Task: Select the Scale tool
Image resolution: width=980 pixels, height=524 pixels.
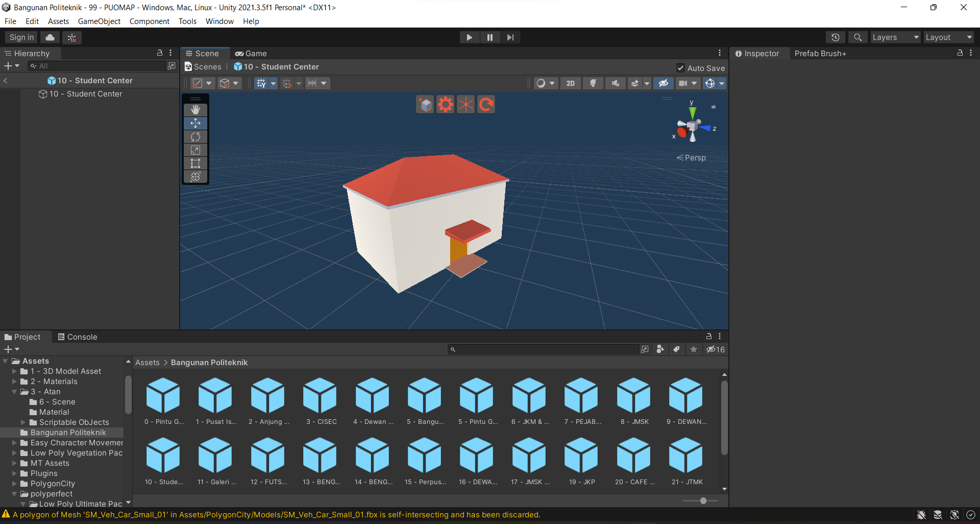Action: point(195,150)
